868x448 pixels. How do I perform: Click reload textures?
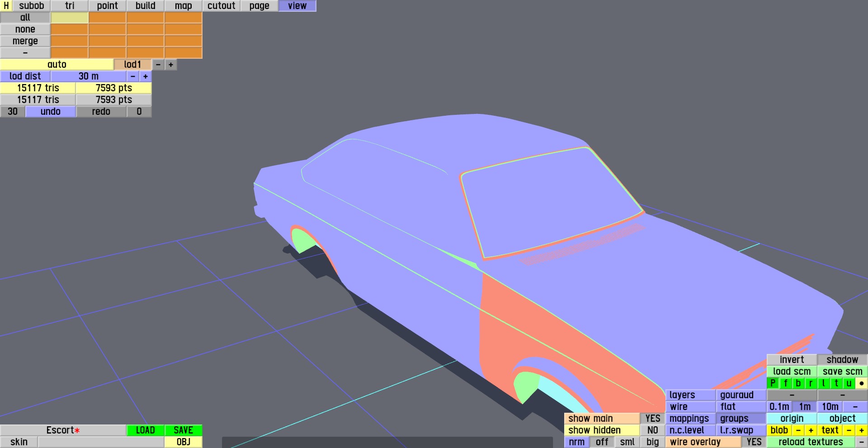811,442
